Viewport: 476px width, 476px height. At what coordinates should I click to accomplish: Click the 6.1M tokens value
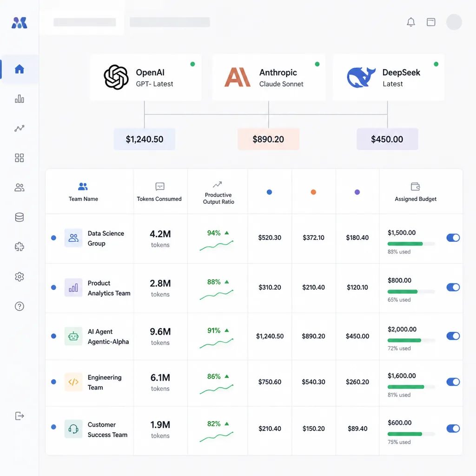(x=160, y=377)
